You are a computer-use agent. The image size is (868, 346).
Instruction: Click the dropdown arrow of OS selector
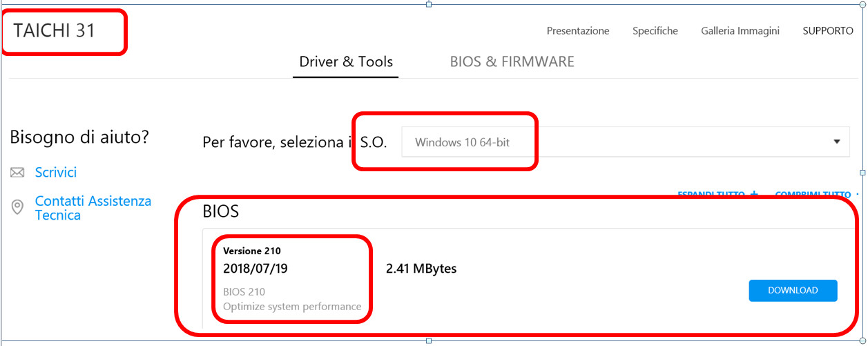pos(837,142)
